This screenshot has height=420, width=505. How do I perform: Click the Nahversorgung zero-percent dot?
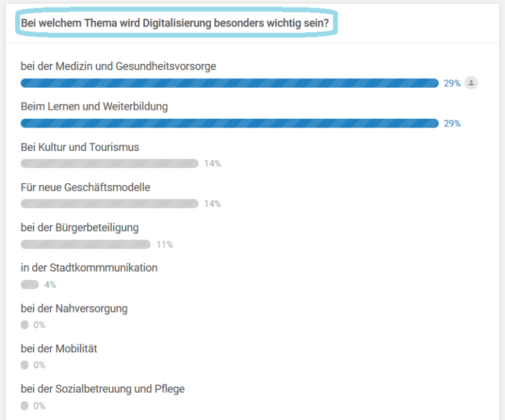click(x=25, y=325)
